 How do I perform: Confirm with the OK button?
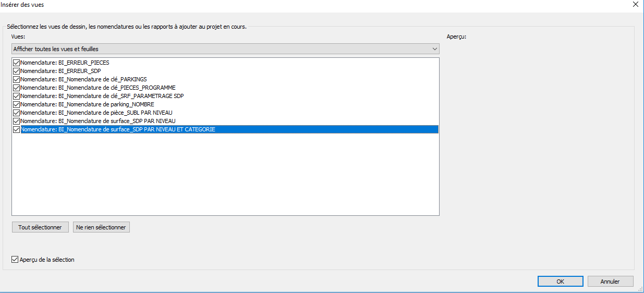point(561,281)
